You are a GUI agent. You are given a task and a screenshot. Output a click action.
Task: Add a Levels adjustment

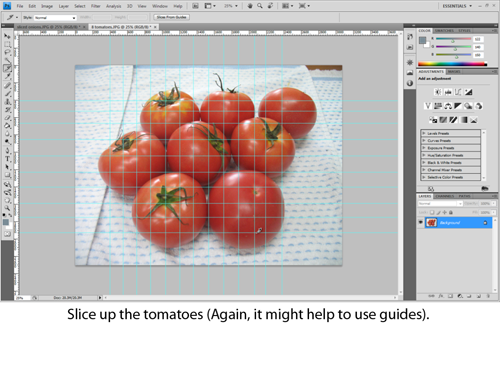click(x=448, y=92)
